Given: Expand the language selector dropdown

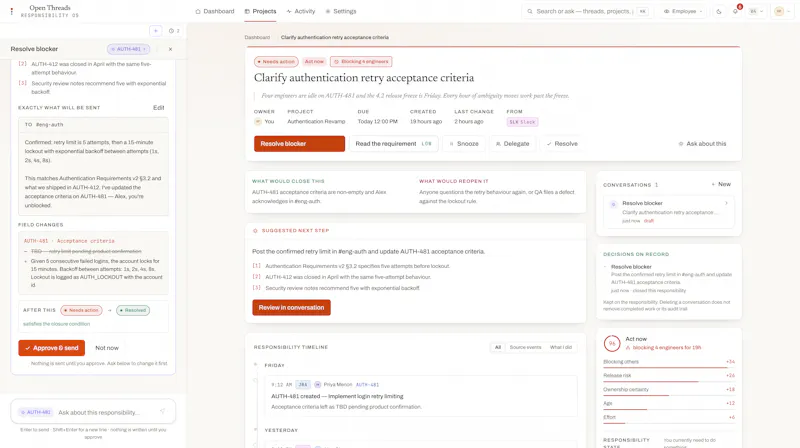Looking at the screenshot, I should click(x=756, y=11).
